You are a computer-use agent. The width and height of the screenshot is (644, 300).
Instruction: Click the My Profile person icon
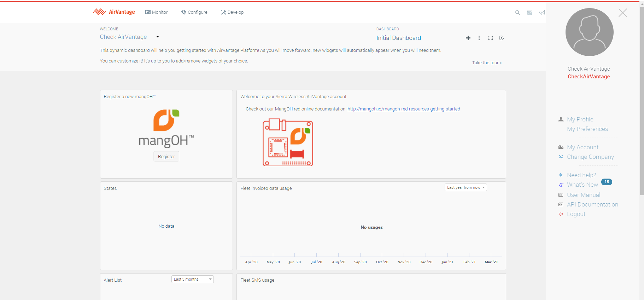click(x=561, y=120)
